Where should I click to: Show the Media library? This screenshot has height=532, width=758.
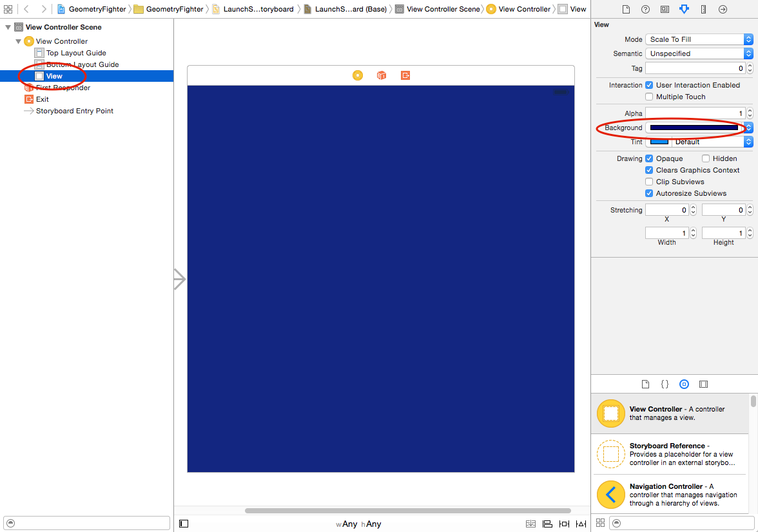[703, 384]
